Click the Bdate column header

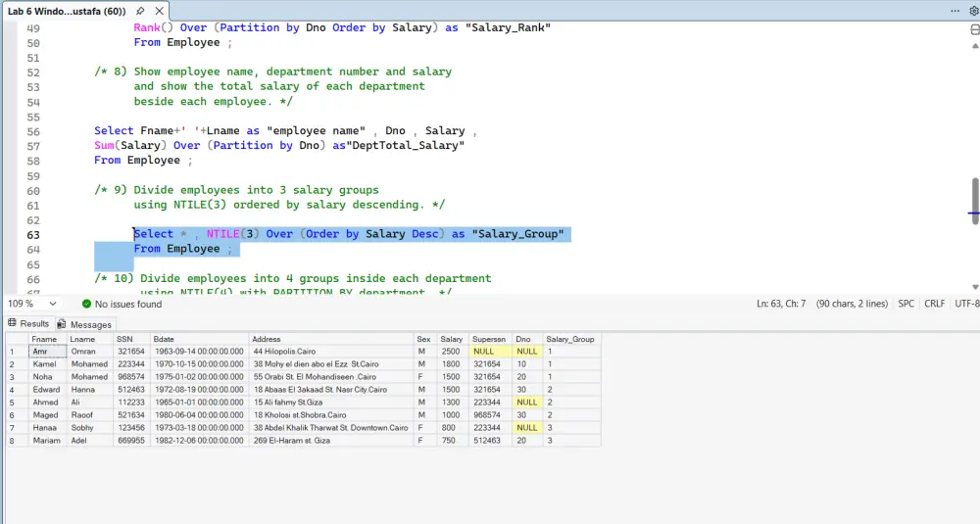point(199,339)
